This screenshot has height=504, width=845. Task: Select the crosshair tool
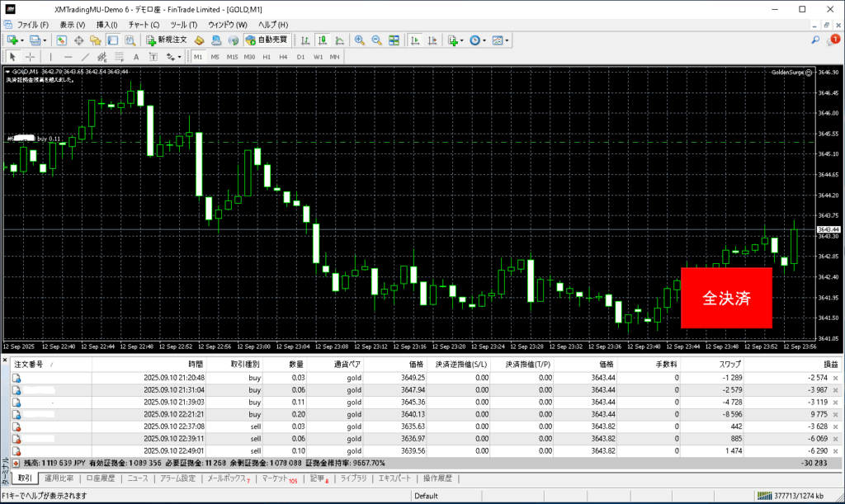point(31,57)
